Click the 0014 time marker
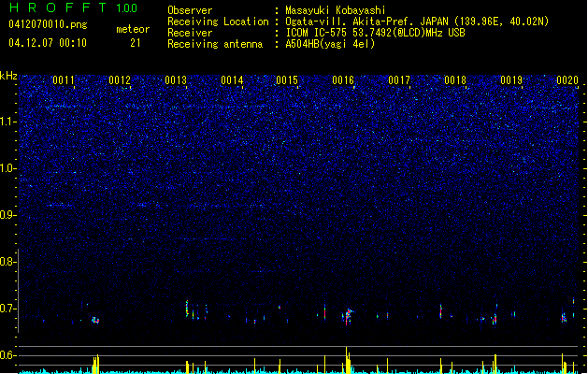588x374 pixels. click(x=232, y=80)
